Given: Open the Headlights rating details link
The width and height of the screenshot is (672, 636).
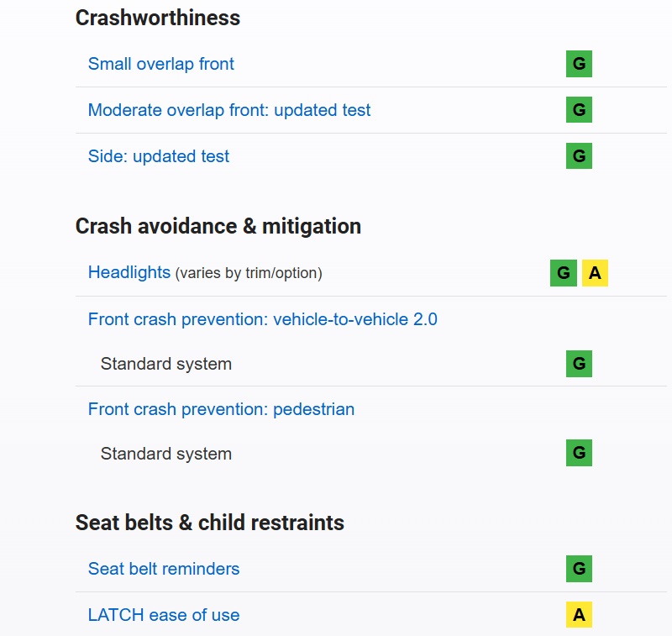Looking at the screenshot, I should click(x=129, y=272).
